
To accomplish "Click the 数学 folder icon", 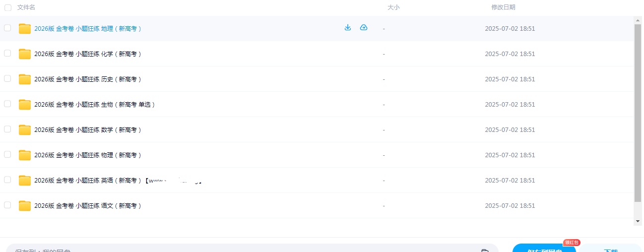I will [25, 130].
